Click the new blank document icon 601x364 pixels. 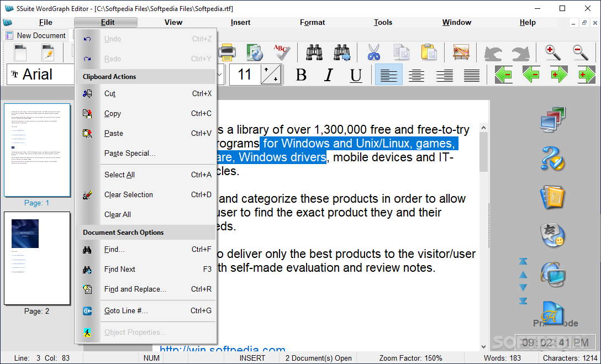click(20, 52)
